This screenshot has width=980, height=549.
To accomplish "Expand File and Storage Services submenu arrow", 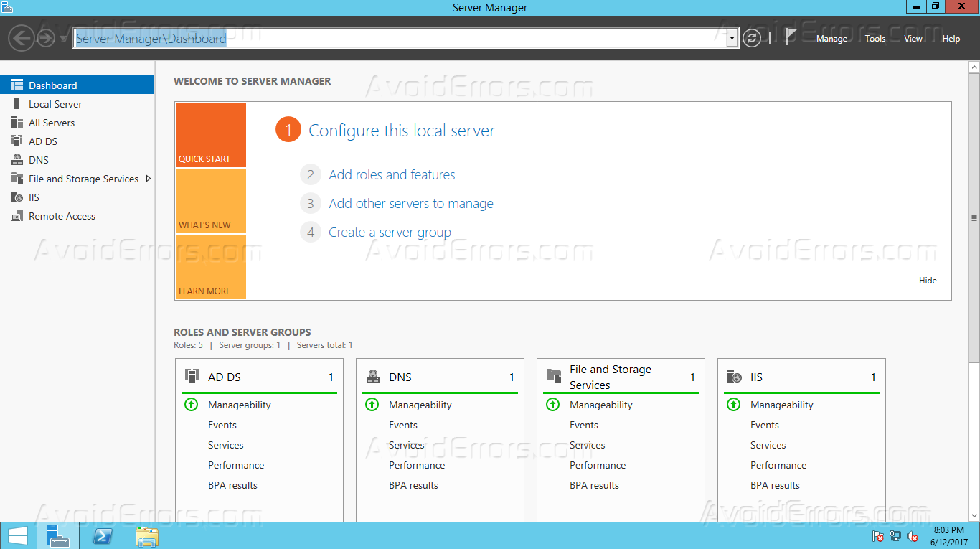I will point(149,179).
